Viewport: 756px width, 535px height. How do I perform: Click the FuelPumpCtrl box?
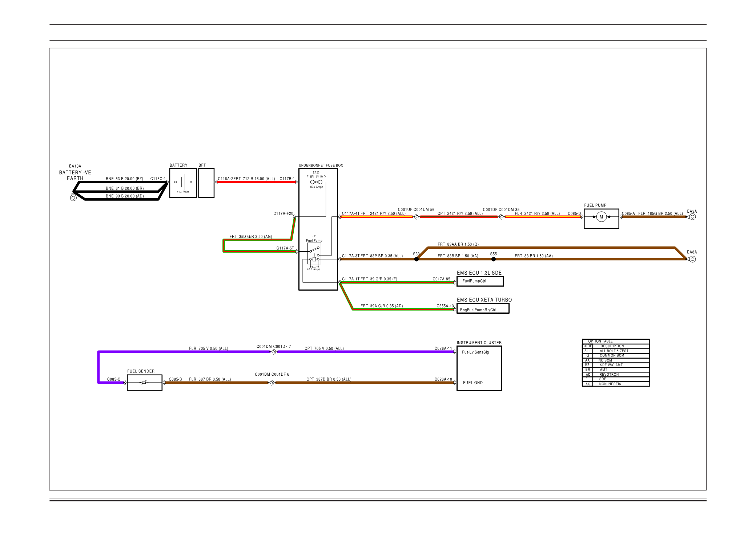point(480,281)
